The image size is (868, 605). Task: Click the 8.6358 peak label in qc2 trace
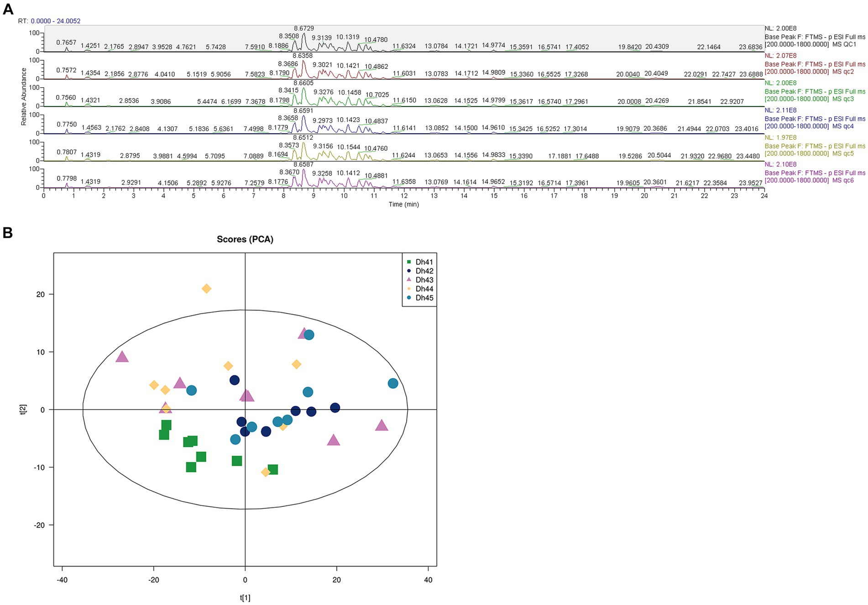pos(303,56)
